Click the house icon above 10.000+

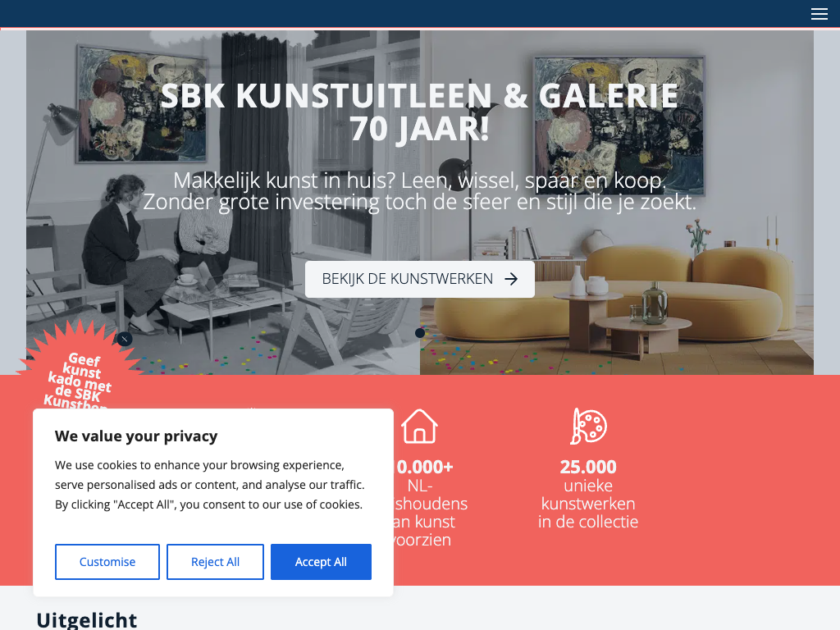point(419,427)
